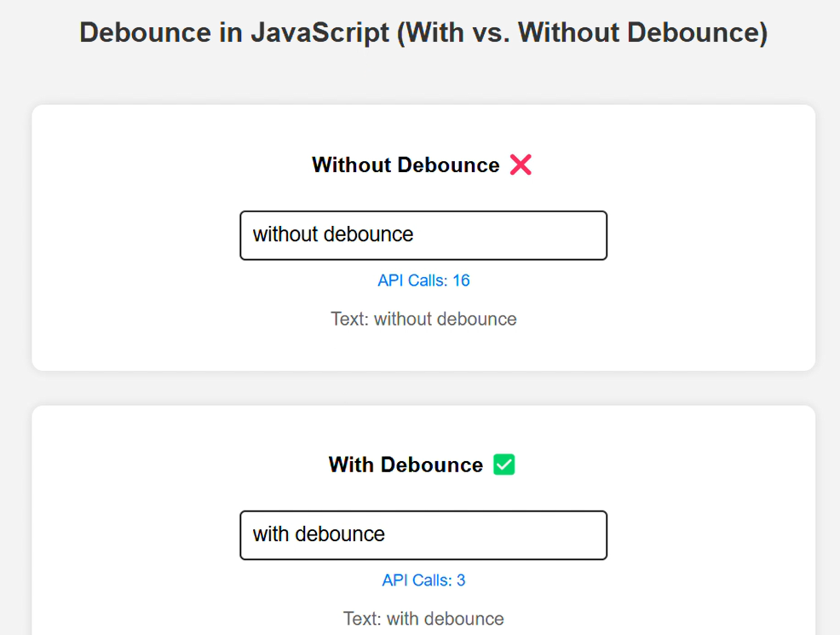840x635 pixels.
Task: Click the green check badge above the second input
Action: coord(503,465)
